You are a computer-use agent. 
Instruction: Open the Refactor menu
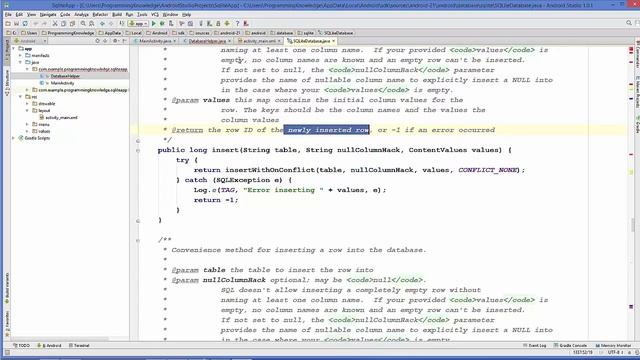pos(100,15)
